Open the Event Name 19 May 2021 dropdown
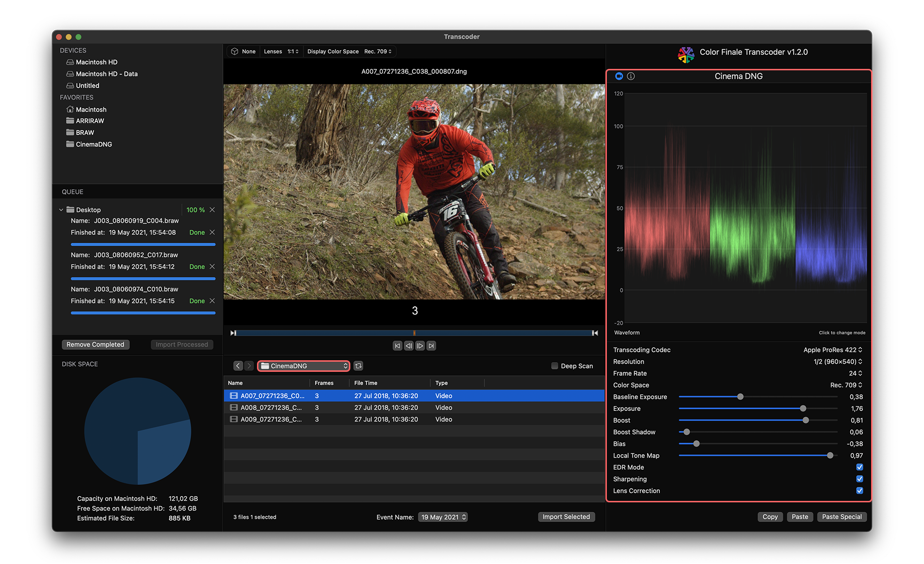 tap(443, 517)
